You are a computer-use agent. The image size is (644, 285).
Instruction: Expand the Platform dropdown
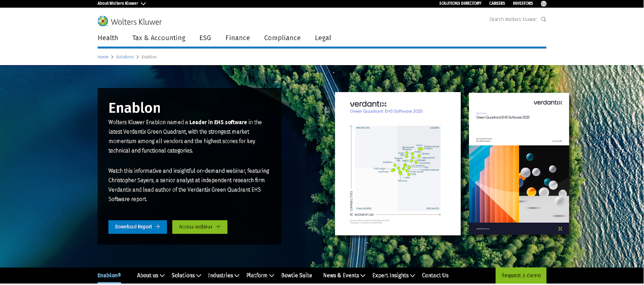pyautogui.click(x=260, y=275)
